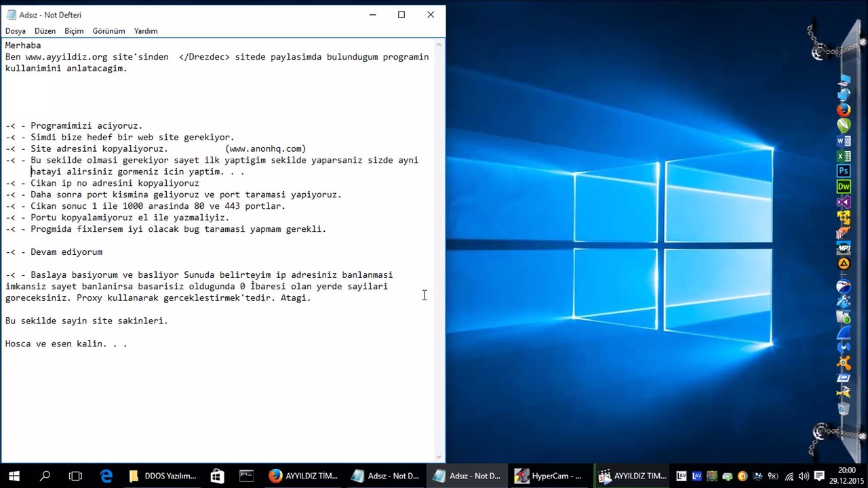This screenshot has width=868, height=488.
Task: Open the Yardım menu
Action: coord(146,31)
